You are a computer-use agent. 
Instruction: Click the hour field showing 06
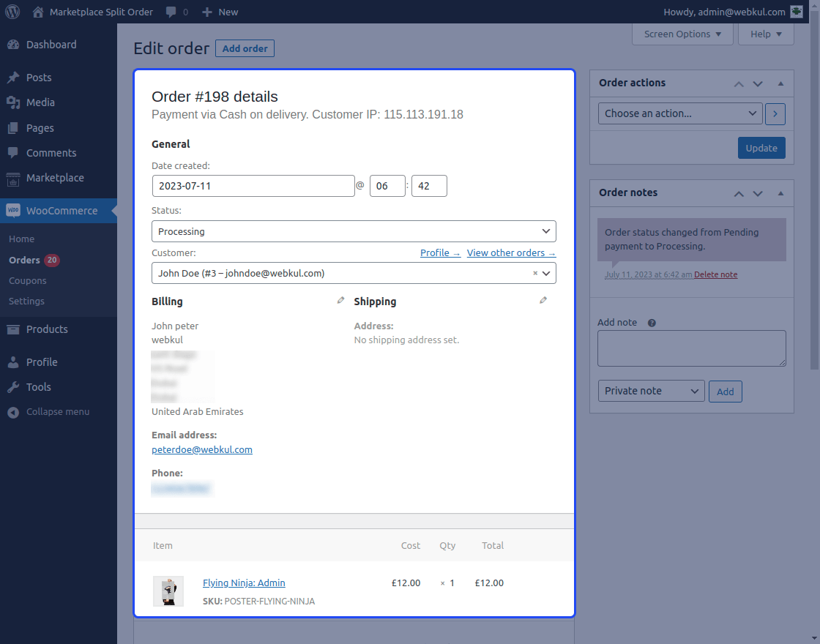(387, 186)
